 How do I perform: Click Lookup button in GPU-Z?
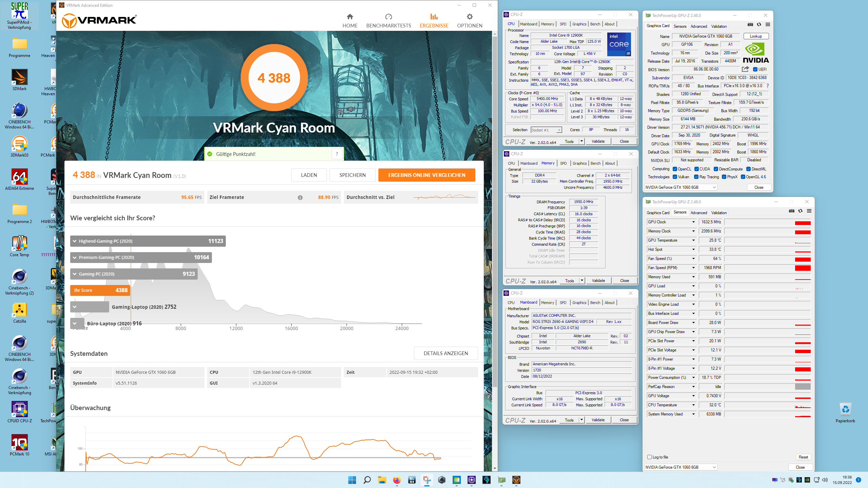[756, 36]
